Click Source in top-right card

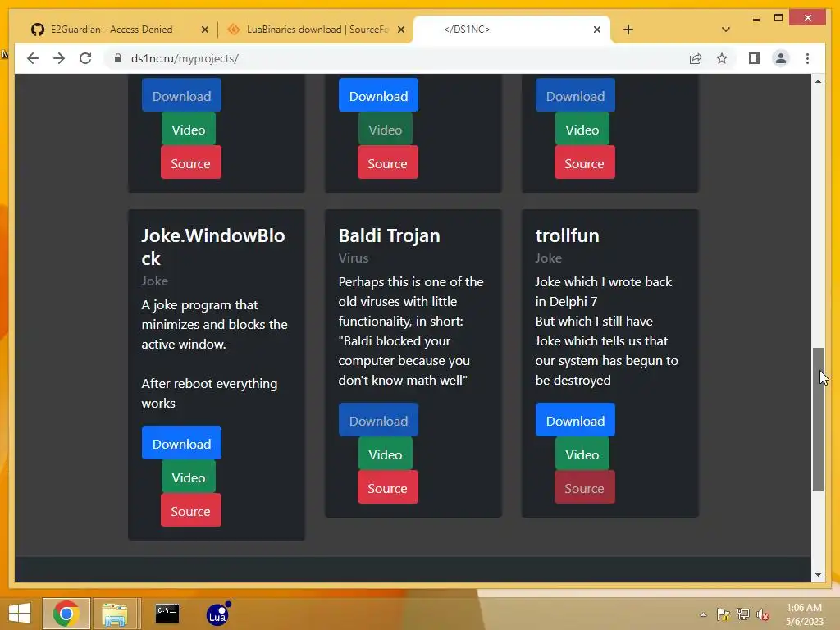(x=584, y=163)
